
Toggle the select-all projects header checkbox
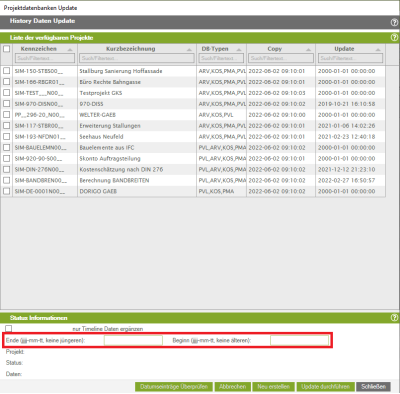(x=7, y=49)
